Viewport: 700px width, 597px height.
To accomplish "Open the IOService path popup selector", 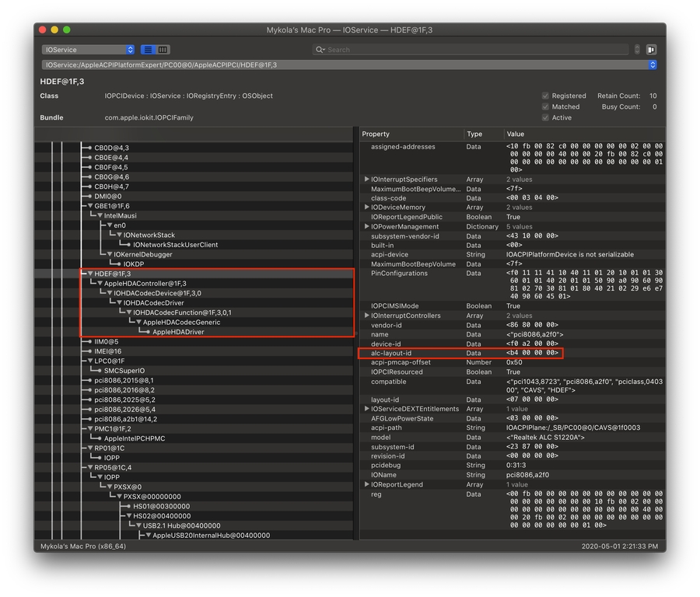I will coord(652,65).
